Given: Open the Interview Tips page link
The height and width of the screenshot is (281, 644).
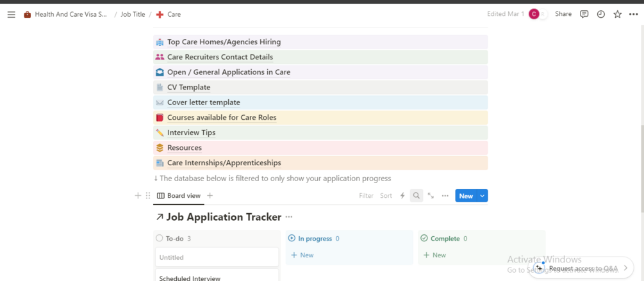Looking at the screenshot, I should coord(191,132).
